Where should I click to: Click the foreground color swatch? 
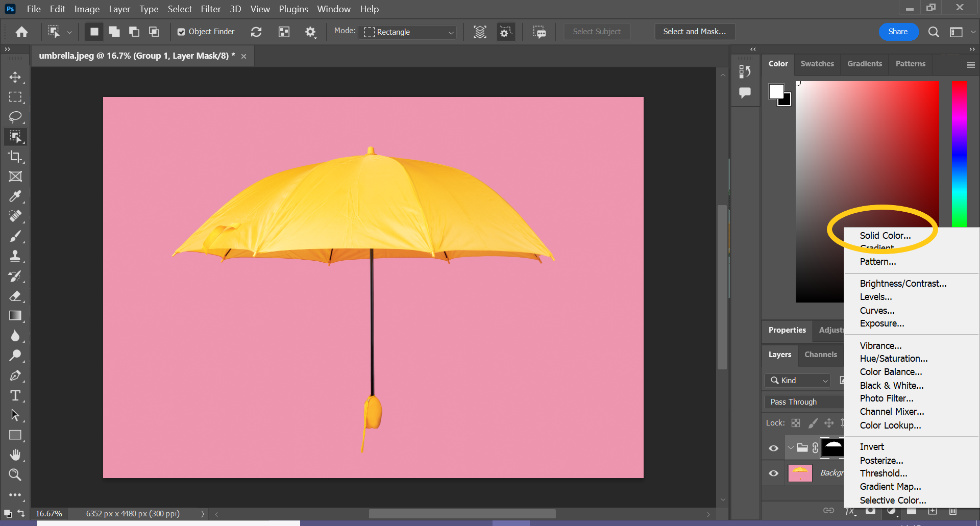[x=776, y=91]
